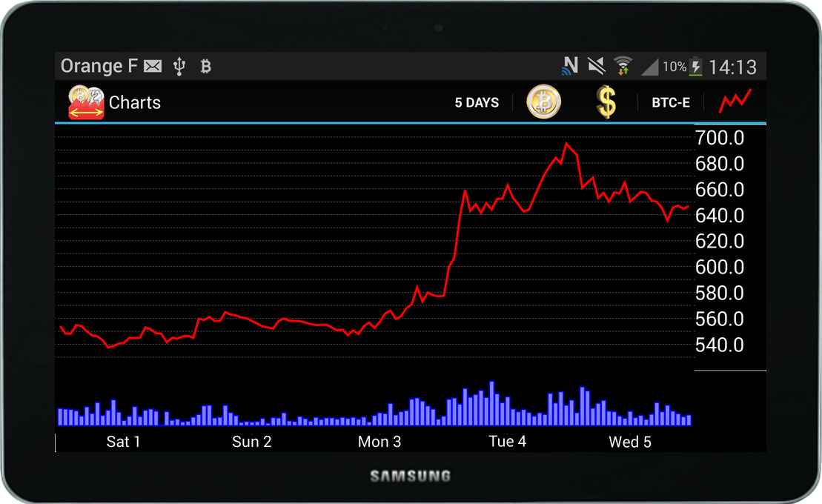
Task: Tap the 14:13 clock in status bar
Action: point(732,67)
